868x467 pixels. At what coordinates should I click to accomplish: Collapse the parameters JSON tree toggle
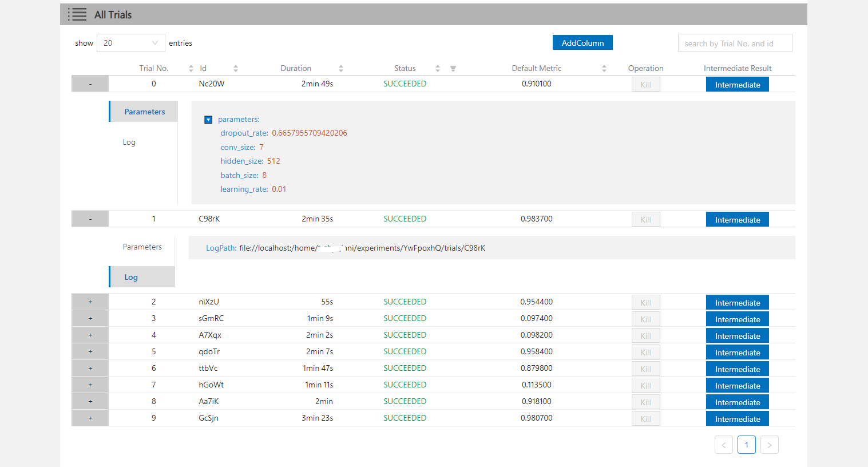pyautogui.click(x=208, y=120)
